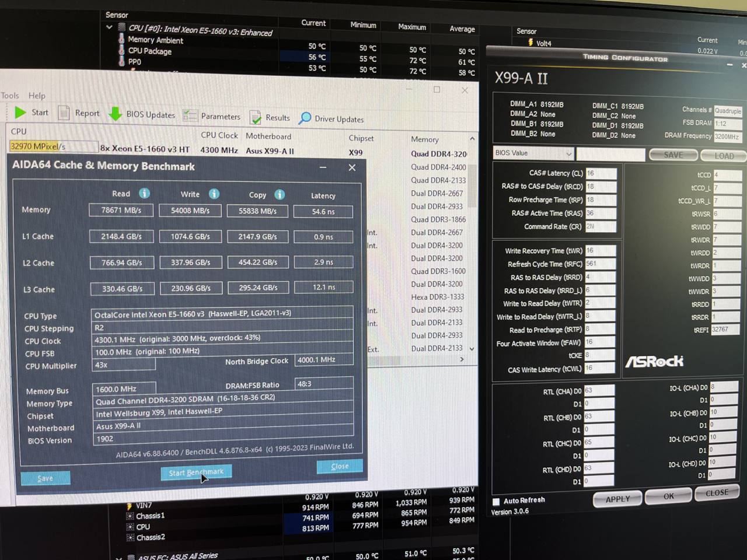The image size is (747, 560).
Task: Click the RTL (CHC) D0 value field
Action: click(598, 443)
